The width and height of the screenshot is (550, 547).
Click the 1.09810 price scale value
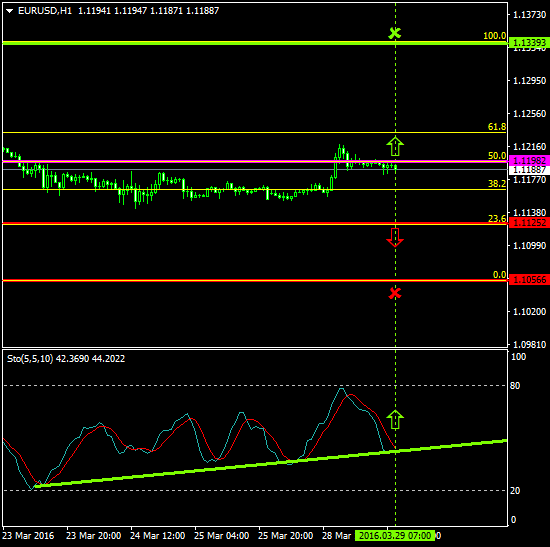(x=530, y=345)
